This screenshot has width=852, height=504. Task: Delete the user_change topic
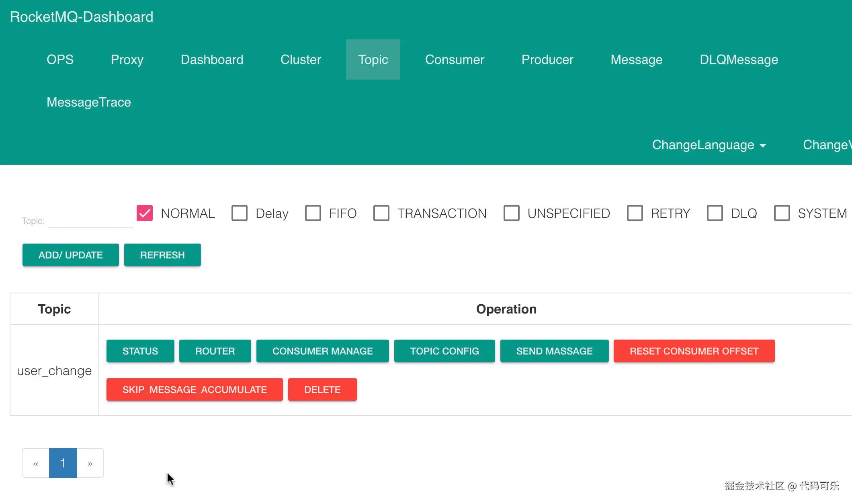[x=322, y=389]
